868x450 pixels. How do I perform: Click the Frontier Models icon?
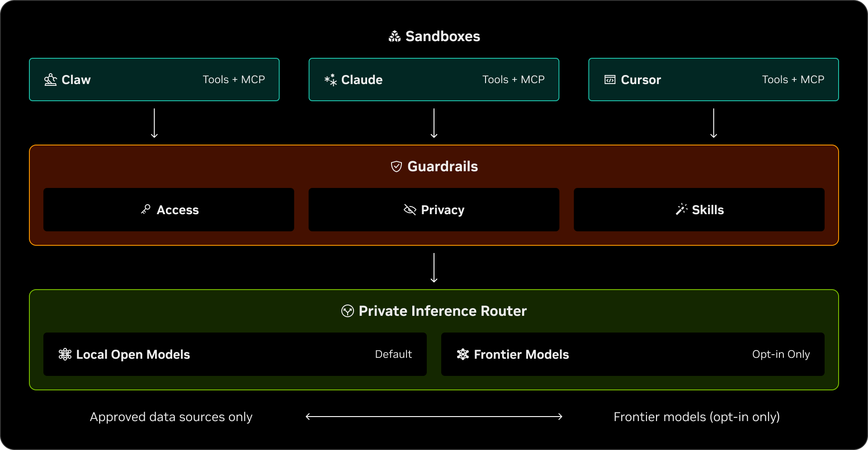tap(463, 354)
